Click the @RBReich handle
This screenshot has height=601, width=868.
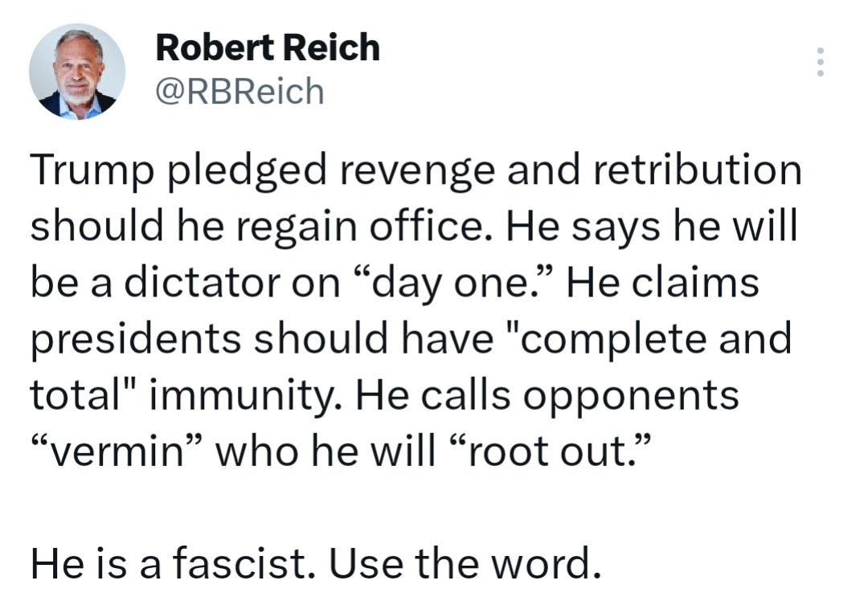[x=240, y=92]
